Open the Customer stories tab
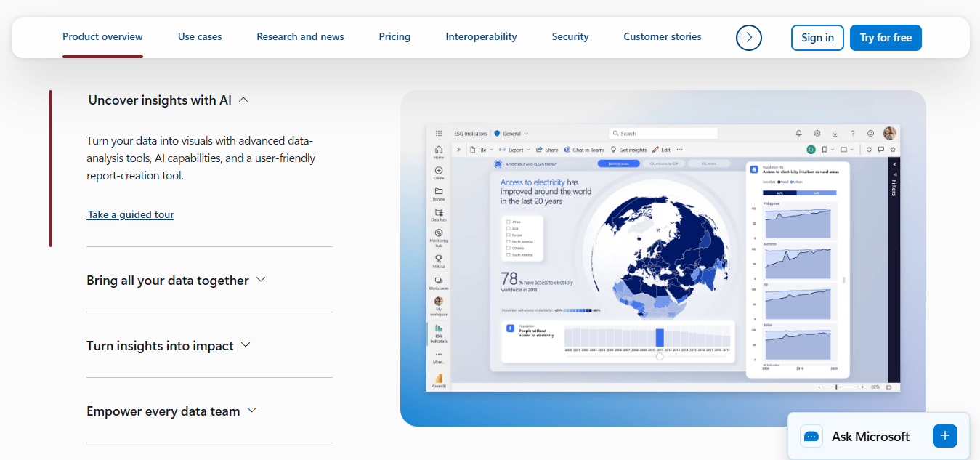The image size is (980, 460). 663,36
